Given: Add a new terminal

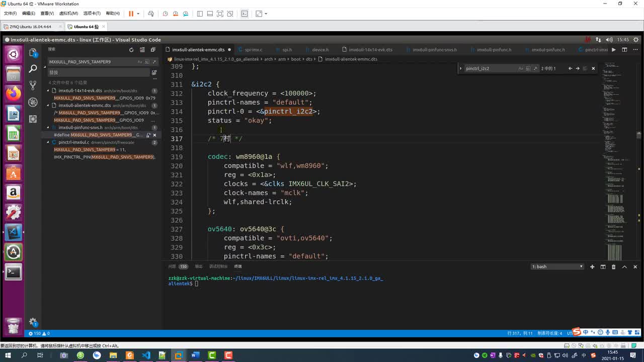Looking at the screenshot, I should 592,266.
